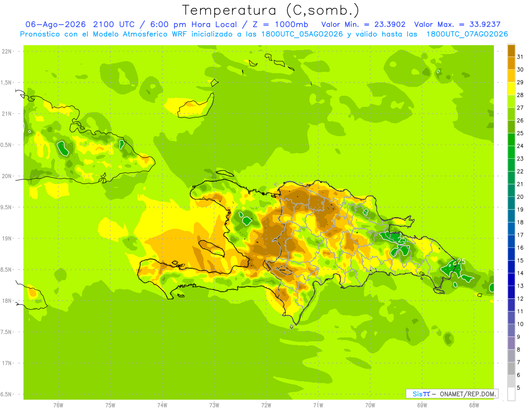Click the legend band between 13 and 14
The width and height of the screenshot is (532, 411).
coord(511,279)
